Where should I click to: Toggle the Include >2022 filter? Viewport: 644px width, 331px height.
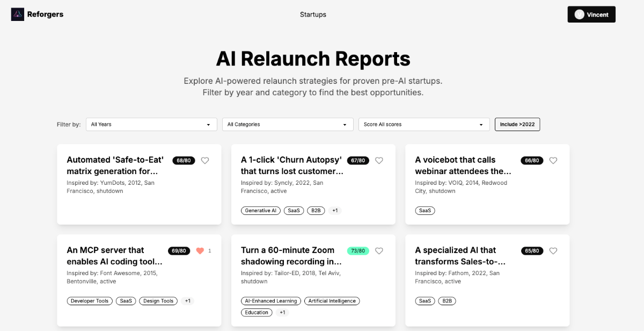point(517,124)
